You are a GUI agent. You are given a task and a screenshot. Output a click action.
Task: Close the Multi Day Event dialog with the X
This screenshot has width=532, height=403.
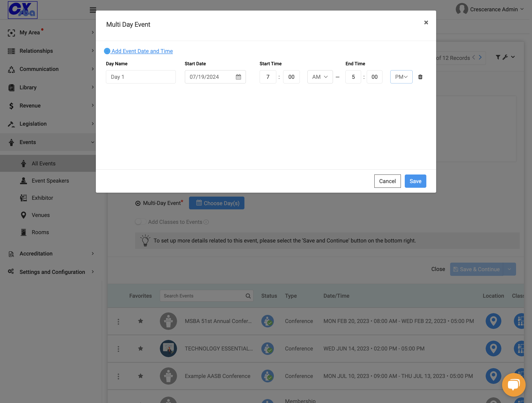426,23
